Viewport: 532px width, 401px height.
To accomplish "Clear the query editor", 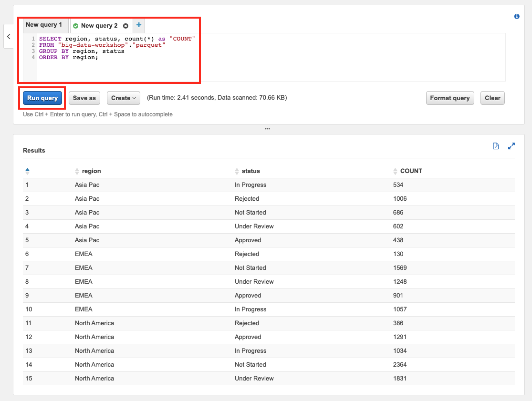I will point(492,98).
